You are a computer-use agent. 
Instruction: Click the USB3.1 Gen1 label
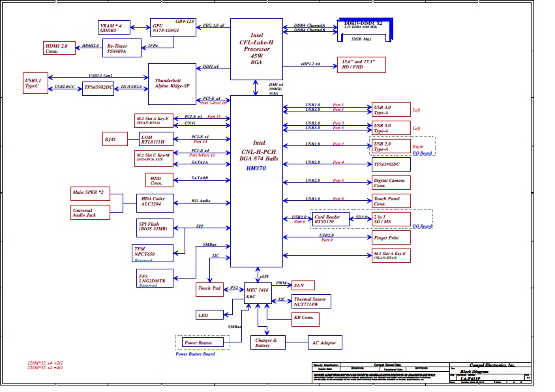[100, 76]
